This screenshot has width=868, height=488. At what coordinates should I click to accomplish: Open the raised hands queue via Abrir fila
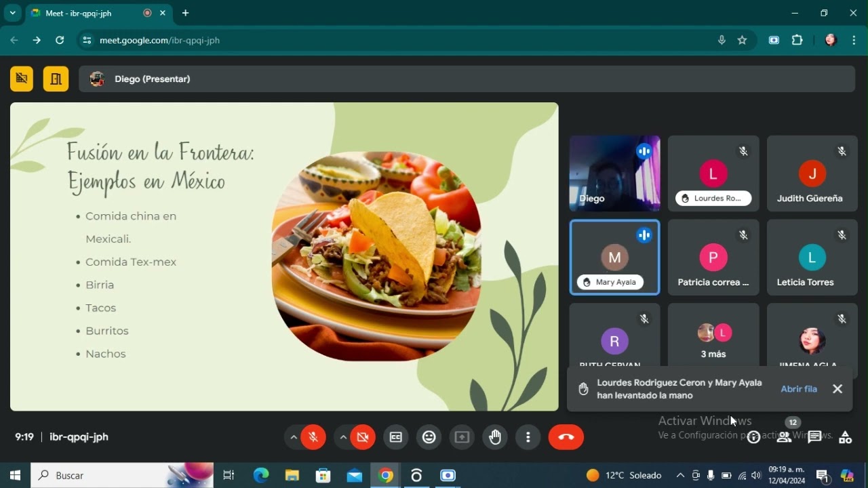(x=799, y=389)
